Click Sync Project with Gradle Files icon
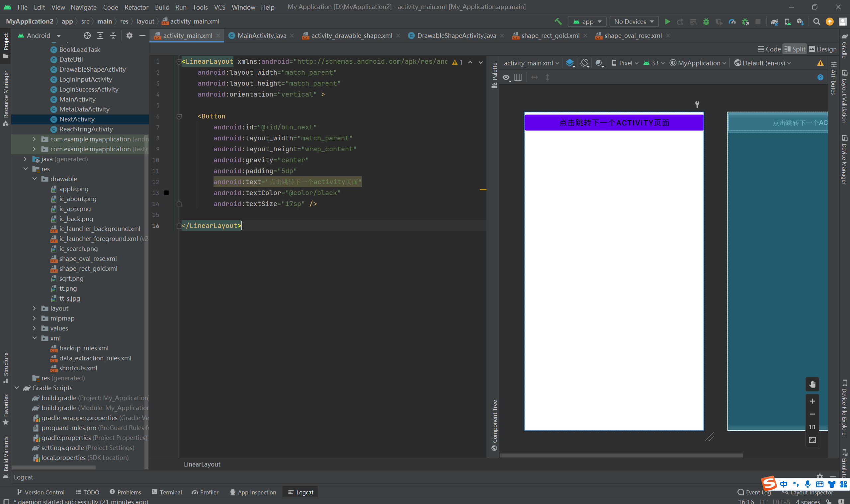This screenshot has width=850, height=504. point(774,22)
